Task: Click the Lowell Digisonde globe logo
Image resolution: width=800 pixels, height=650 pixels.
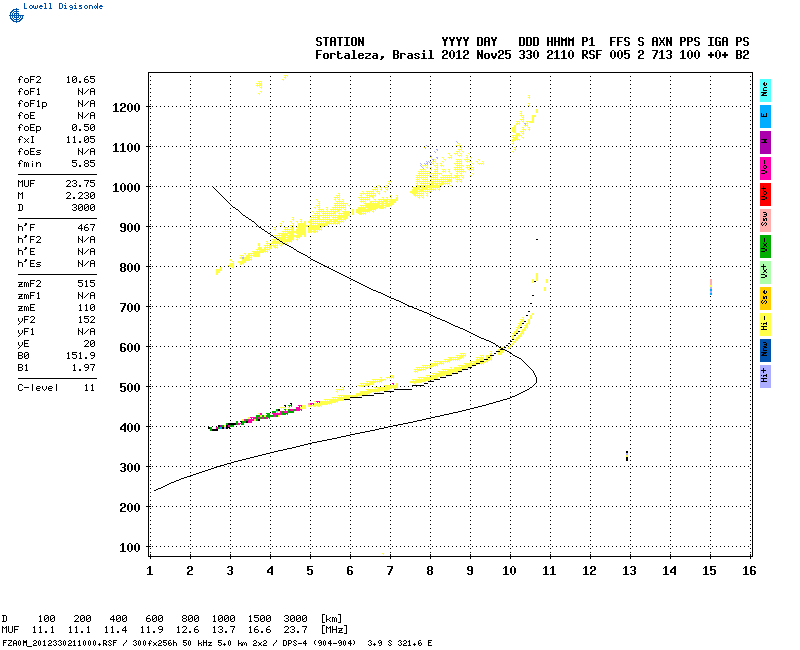Action: (16, 15)
